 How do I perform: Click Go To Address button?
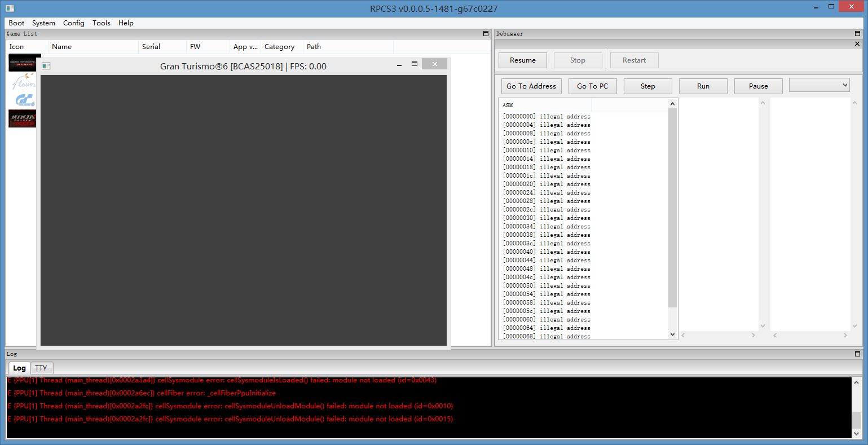[x=531, y=86]
